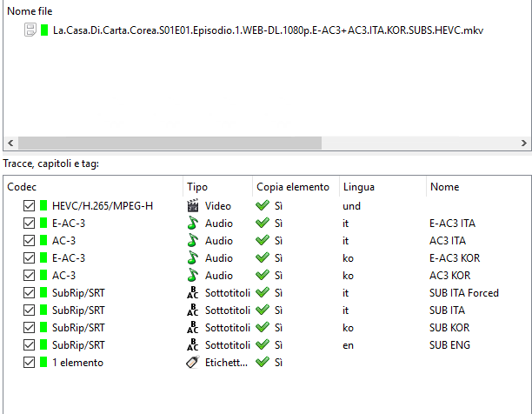Viewport: 532px width, 414px height.
Task: Uncheck the 1 elemento tags checkbox
Action: point(30,362)
